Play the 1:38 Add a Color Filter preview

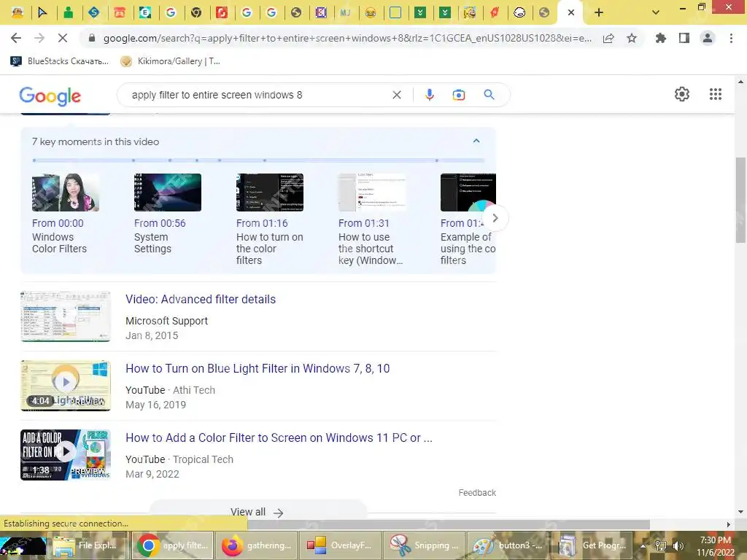(x=65, y=455)
